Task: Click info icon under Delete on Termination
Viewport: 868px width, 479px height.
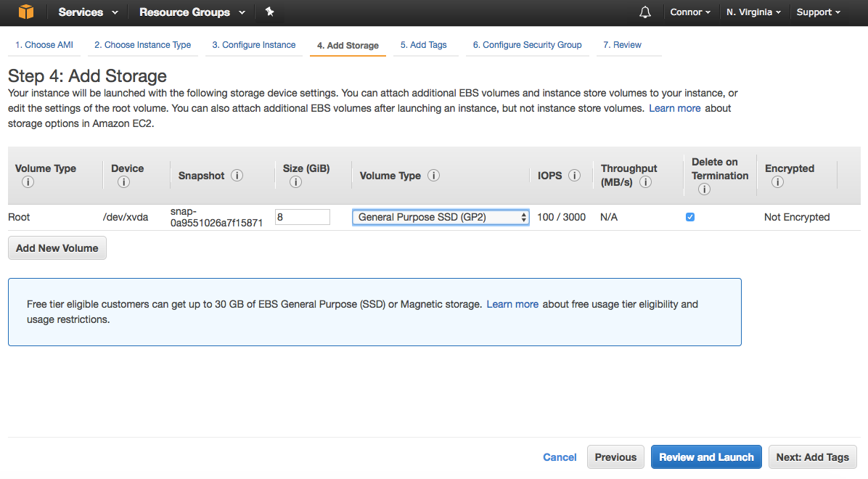Action: pos(703,189)
